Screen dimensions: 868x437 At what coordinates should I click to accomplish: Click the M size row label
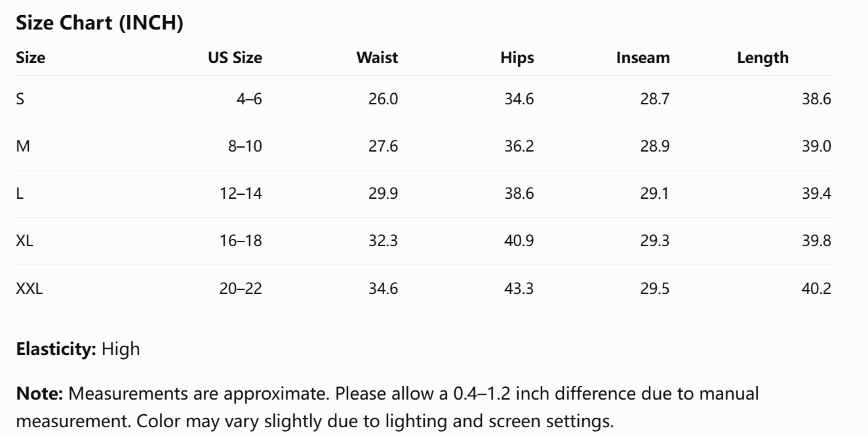pos(22,146)
